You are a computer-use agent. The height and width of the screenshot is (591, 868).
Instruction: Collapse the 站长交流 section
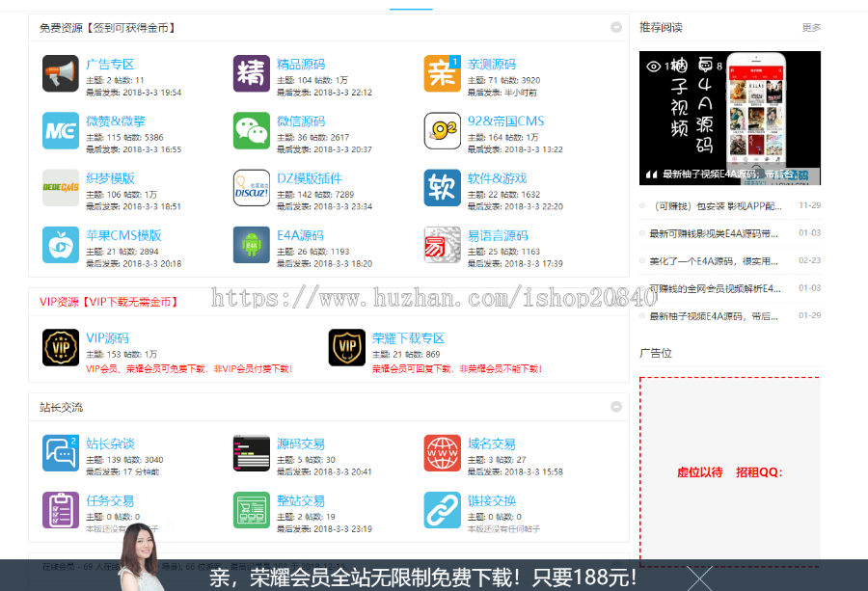click(616, 407)
